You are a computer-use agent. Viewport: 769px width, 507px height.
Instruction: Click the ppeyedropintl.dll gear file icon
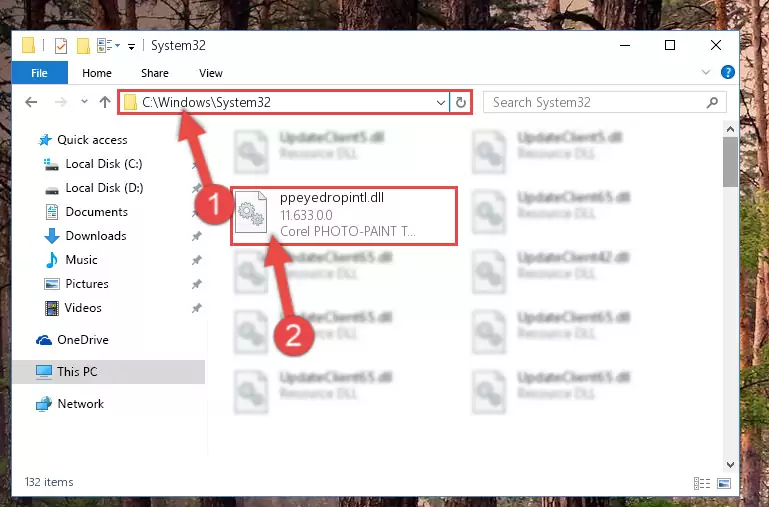[x=251, y=212]
